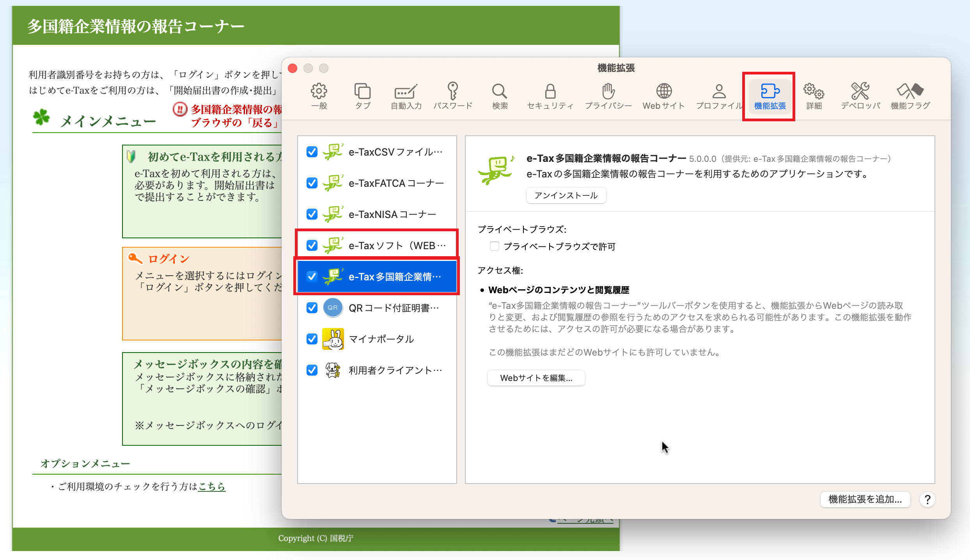Viewport: 970px width, 560px height.
Task: Select the e-TaxFATCAコーナー extension icon
Action: (333, 183)
